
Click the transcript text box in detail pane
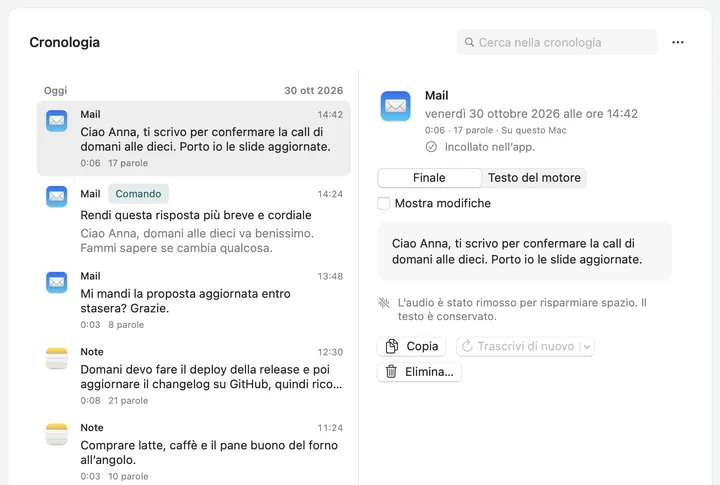tap(524, 251)
